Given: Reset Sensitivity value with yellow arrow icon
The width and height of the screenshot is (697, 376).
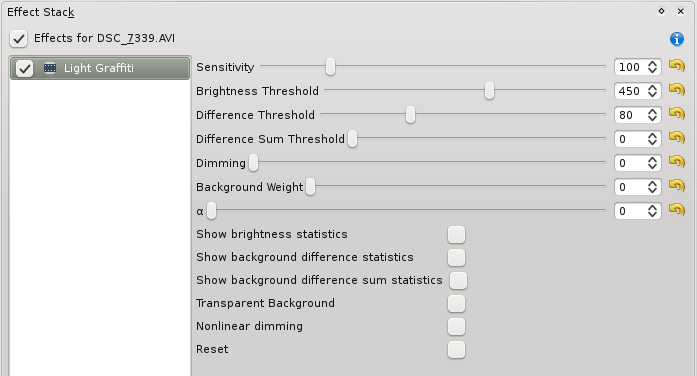Looking at the screenshot, I should [677, 66].
